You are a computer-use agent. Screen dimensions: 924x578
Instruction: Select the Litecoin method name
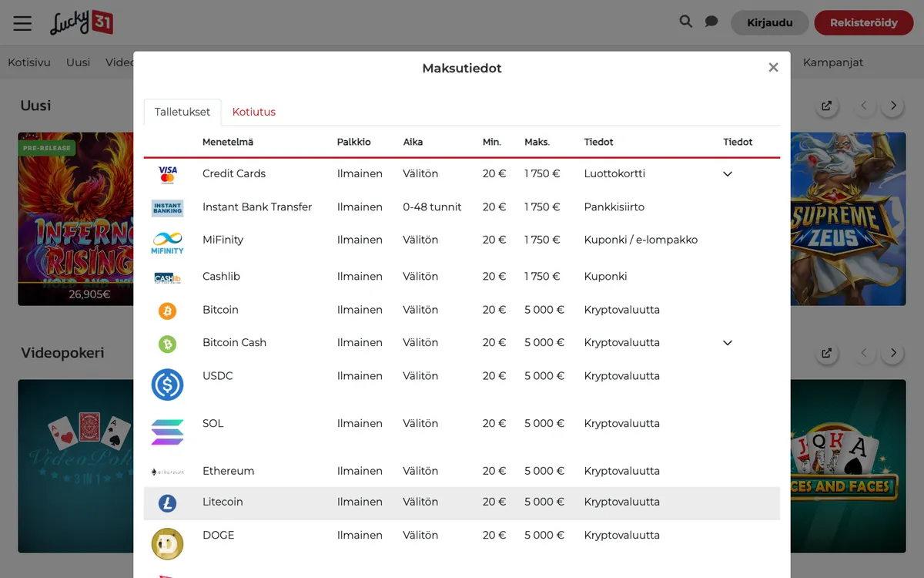click(x=223, y=502)
